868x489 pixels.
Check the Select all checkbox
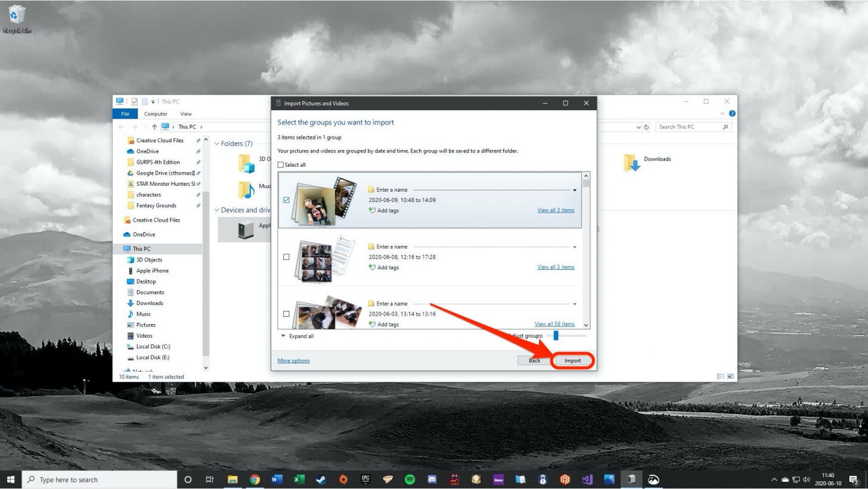coord(281,165)
